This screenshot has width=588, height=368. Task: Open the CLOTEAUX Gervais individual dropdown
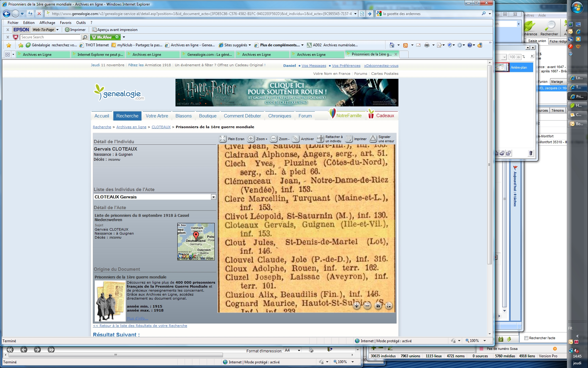213,197
